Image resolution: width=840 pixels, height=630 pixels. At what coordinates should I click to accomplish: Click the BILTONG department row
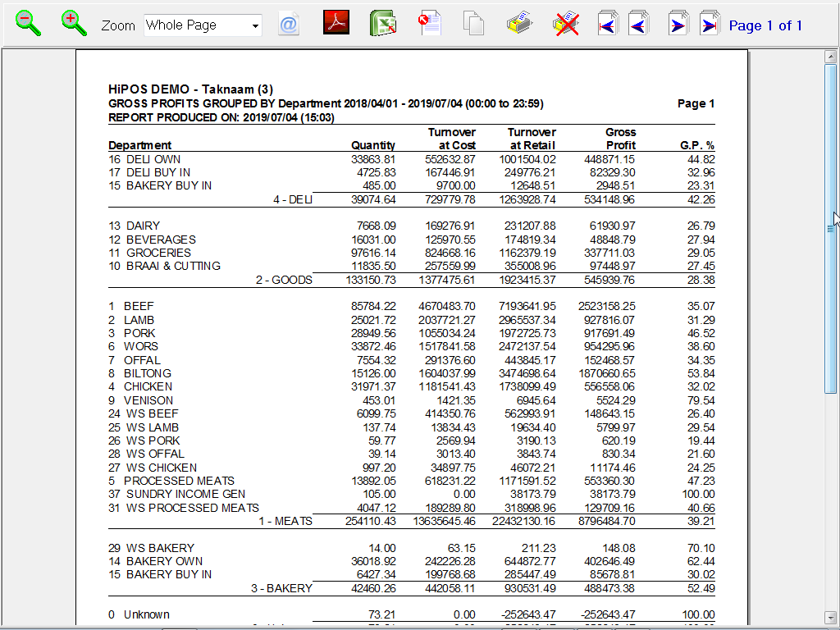click(x=411, y=373)
